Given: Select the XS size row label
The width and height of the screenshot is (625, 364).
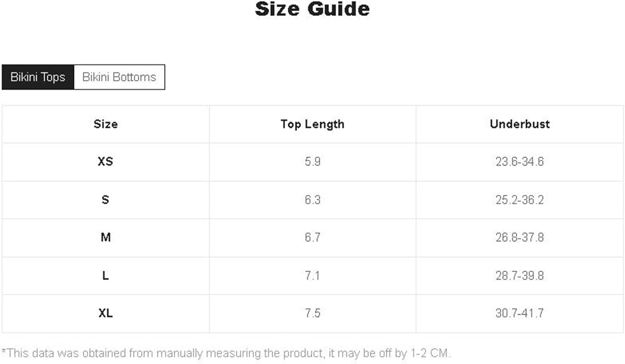Looking at the screenshot, I should [x=105, y=162].
